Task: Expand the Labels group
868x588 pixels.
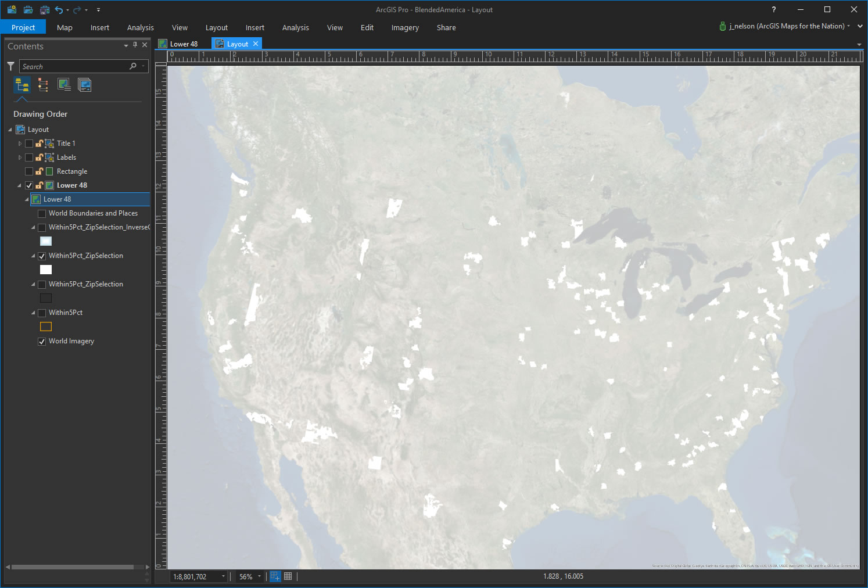Action: (x=20, y=157)
